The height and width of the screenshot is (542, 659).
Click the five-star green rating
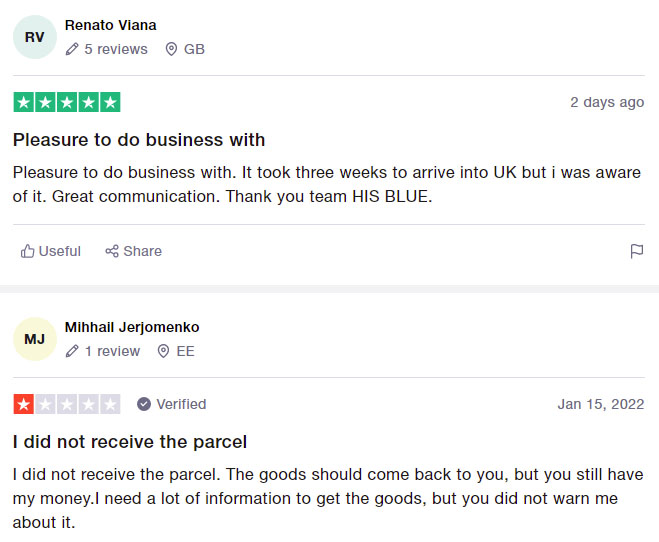[x=67, y=102]
